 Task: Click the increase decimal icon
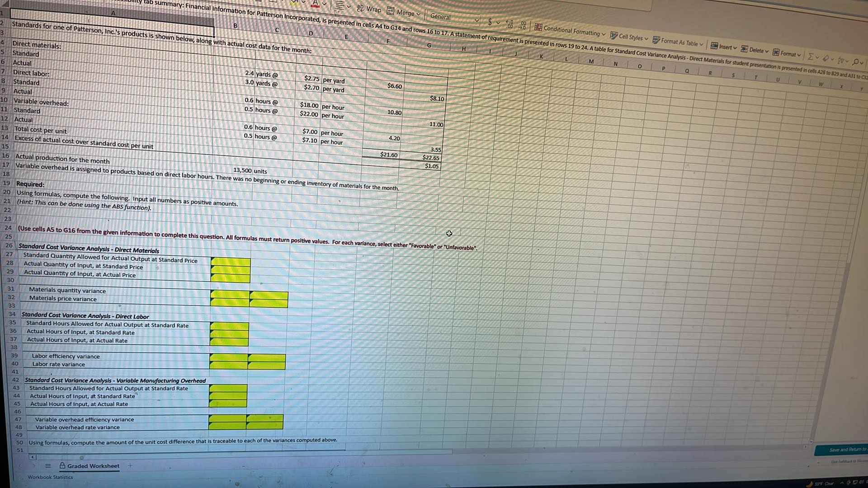coord(509,23)
